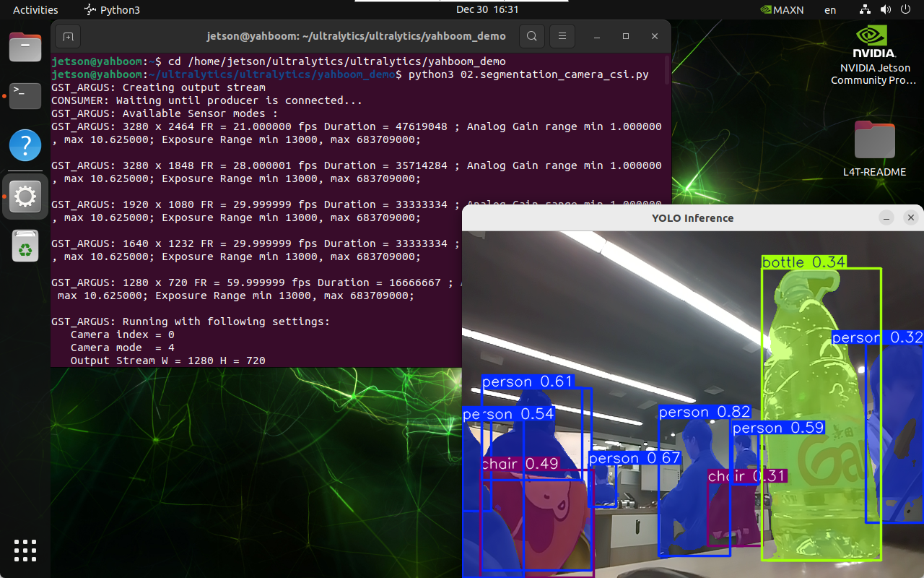Click the bottle 0.34 detection label
The width and height of the screenshot is (924, 578).
804,262
